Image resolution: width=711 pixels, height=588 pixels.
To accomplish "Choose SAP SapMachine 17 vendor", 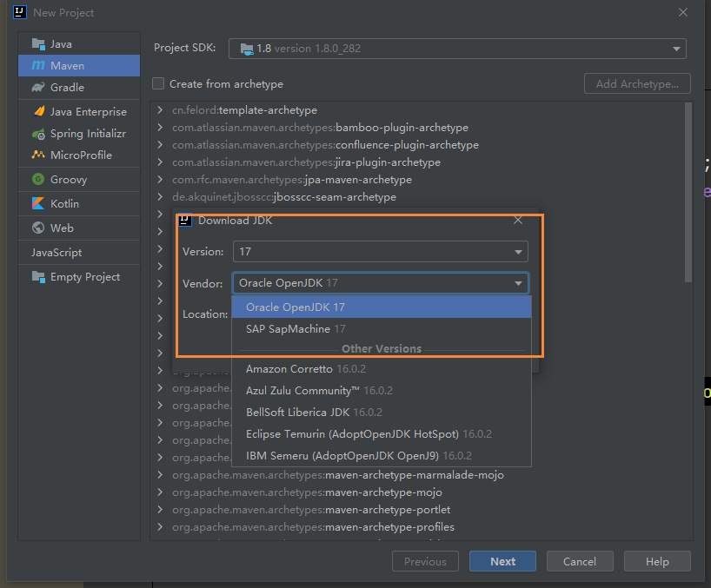I will [x=296, y=329].
